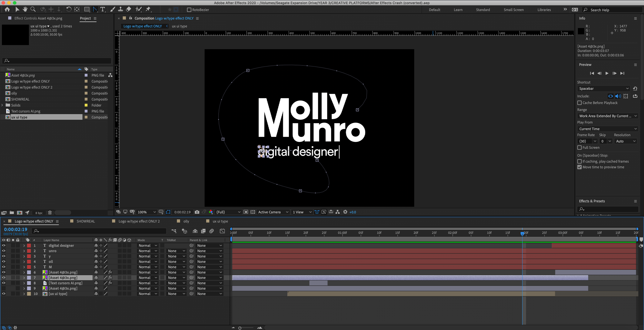Enable the RotoBezier checkbox
The image size is (644, 330).
tap(189, 10)
